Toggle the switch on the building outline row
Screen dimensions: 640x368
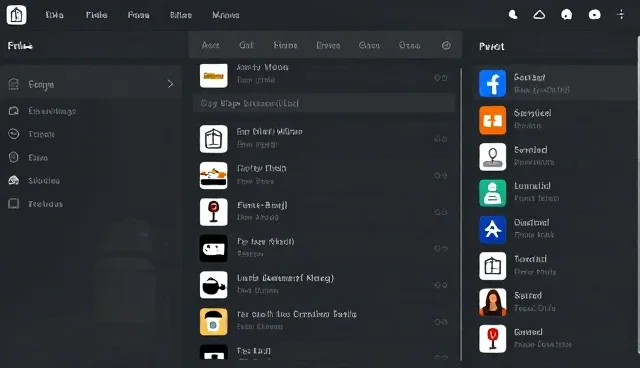440,139
